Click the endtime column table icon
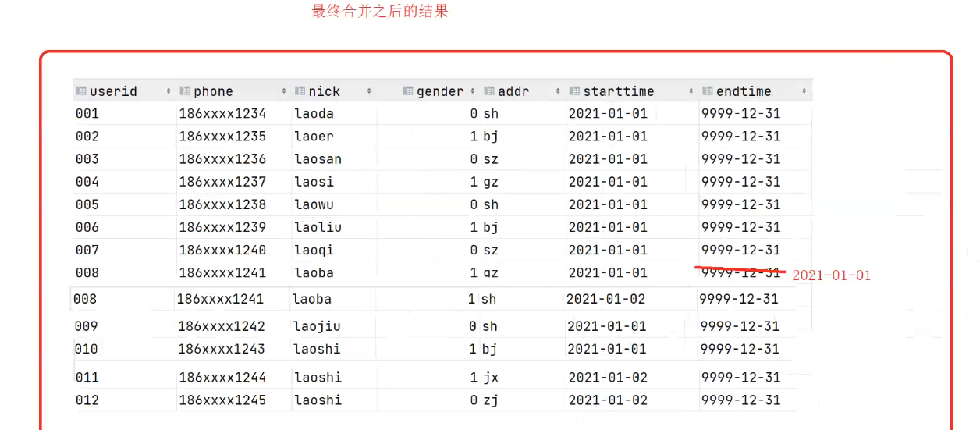This screenshot has width=980, height=430. click(708, 91)
